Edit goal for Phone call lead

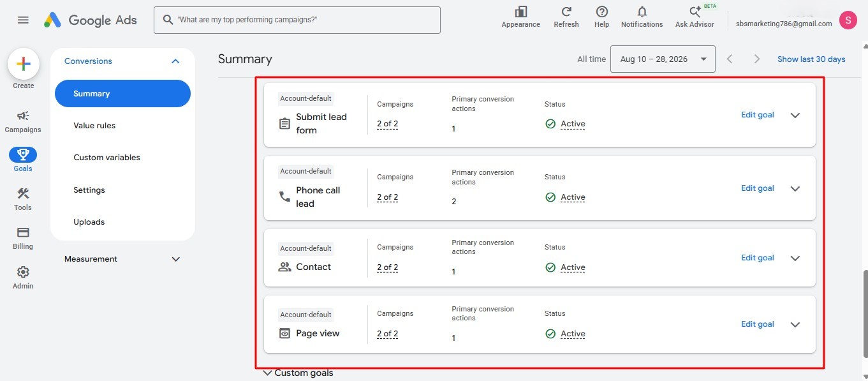pyautogui.click(x=757, y=188)
